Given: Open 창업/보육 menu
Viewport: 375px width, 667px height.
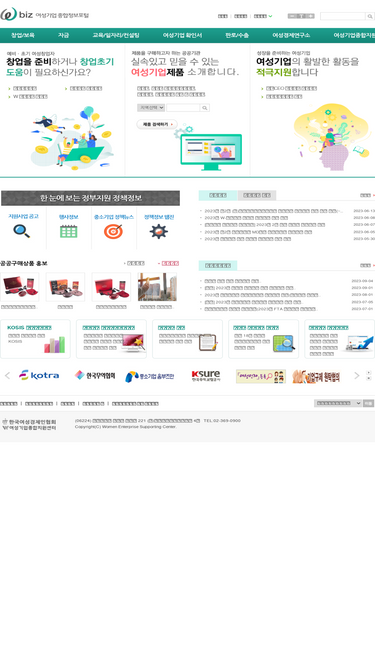Looking at the screenshot, I should (23, 35).
